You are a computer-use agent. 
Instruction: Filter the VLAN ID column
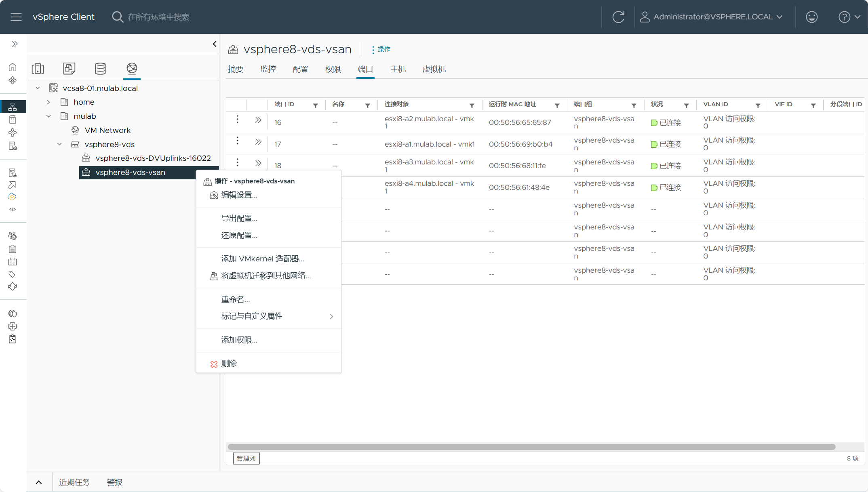[x=758, y=105]
